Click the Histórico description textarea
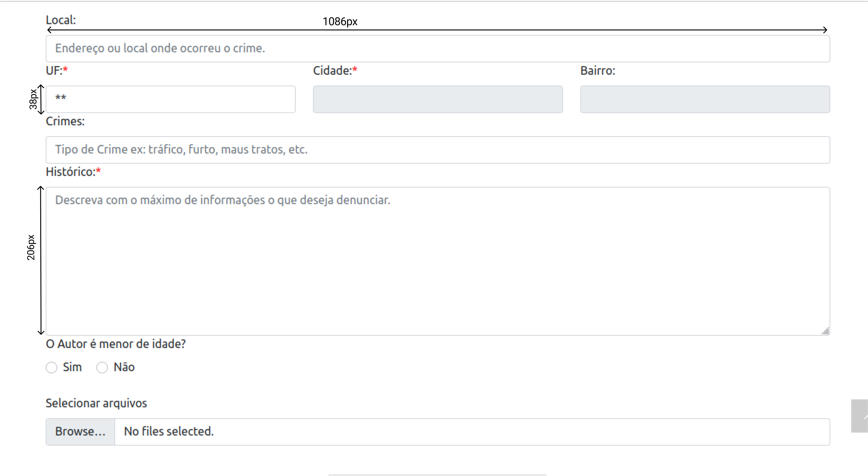This screenshot has width=868, height=476. click(x=438, y=259)
